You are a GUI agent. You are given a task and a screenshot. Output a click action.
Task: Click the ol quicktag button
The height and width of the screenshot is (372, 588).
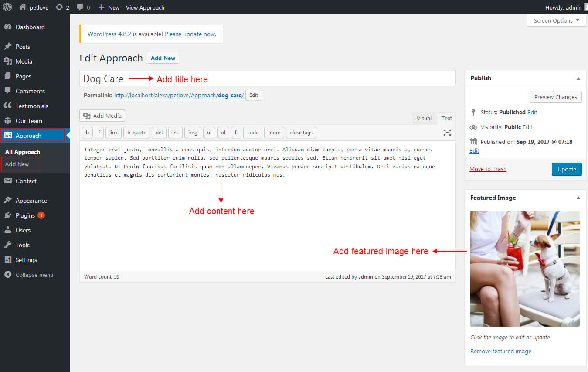(223, 133)
